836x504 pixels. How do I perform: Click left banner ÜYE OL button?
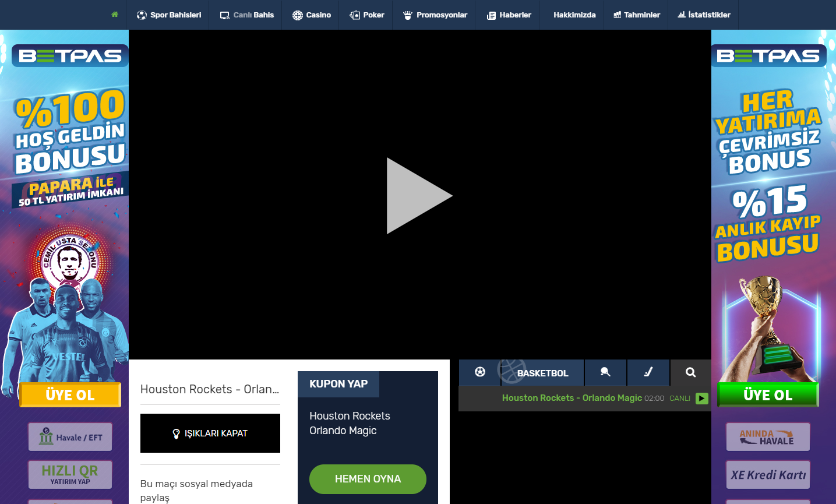(x=70, y=395)
